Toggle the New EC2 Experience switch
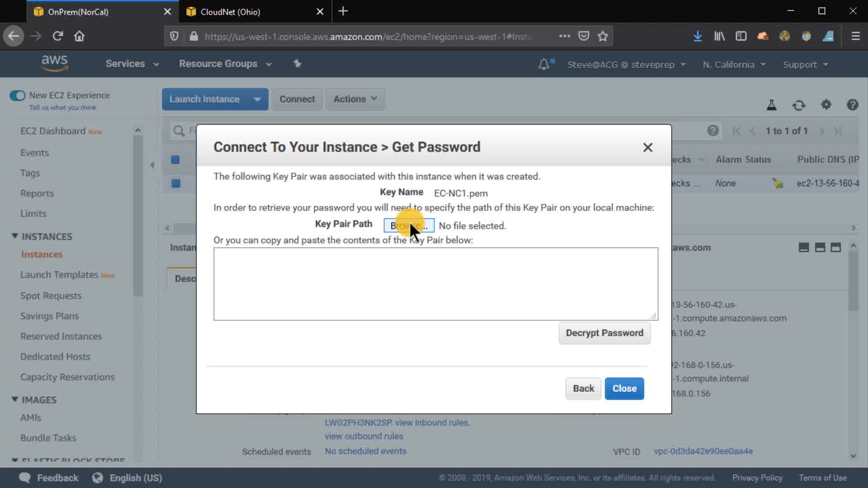The image size is (868, 488). tap(18, 95)
